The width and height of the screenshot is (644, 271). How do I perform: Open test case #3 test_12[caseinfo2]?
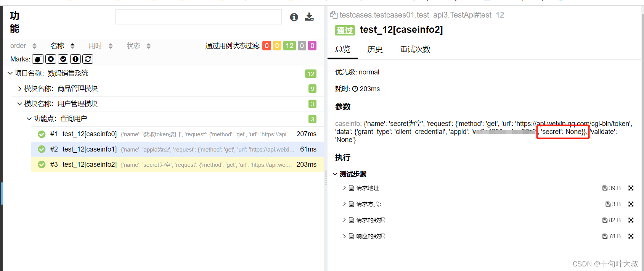[177, 165]
